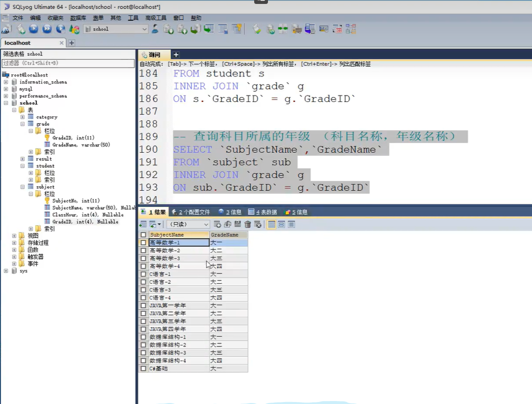Click the filter input field in object browser

click(68, 63)
